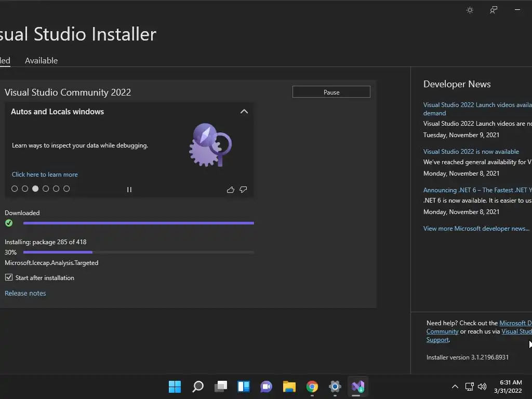Open the volume tray icon
This screenshot has height=399, width=532.
pos(482,387)
